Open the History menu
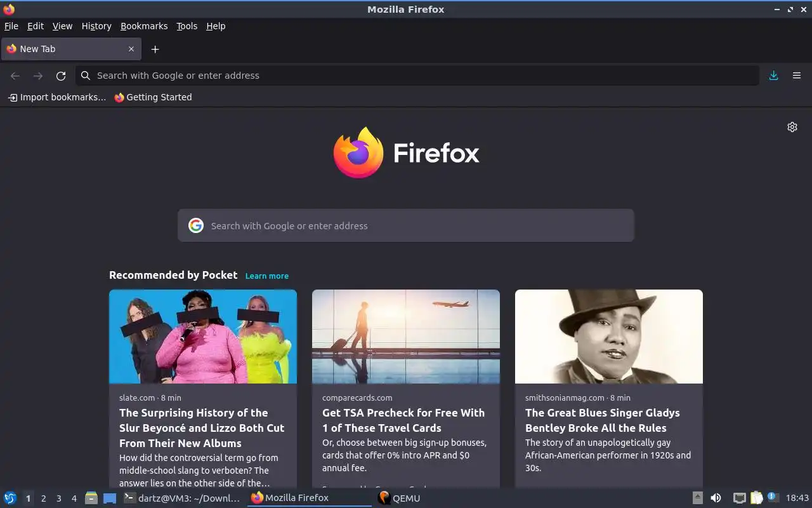The height and width of the screenshot is (508, 812). [96, 26]
